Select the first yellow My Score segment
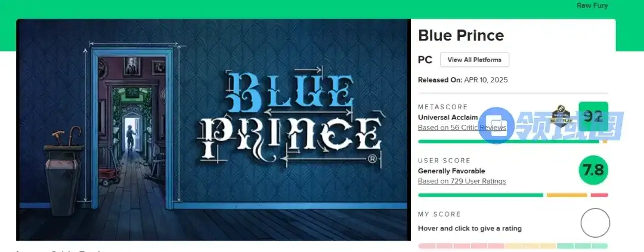This screenshot has width=644, height=252. point(513,246)
